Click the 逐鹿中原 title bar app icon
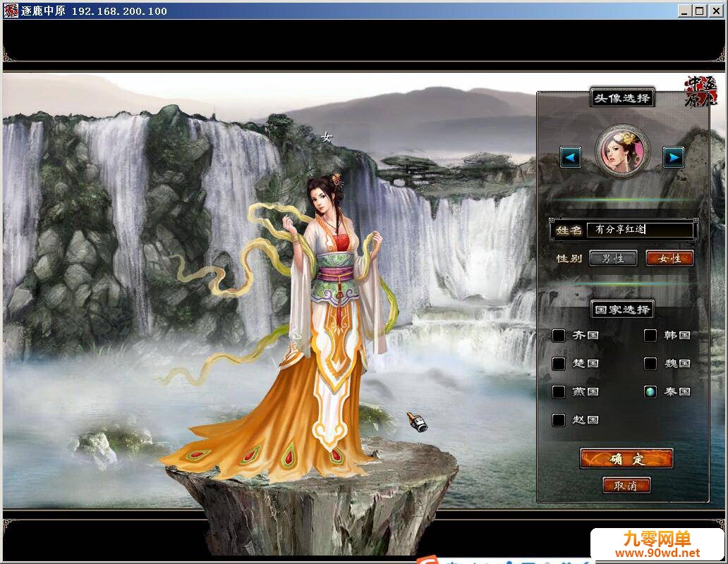The width and height of the screenshot is (728, 564). 11,10
